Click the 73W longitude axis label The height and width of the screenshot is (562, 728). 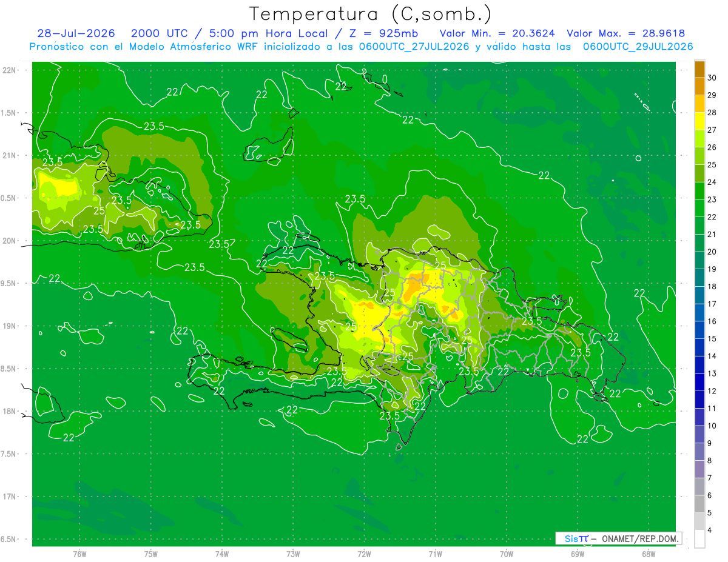pyautogui.click(x=293, y=554)
